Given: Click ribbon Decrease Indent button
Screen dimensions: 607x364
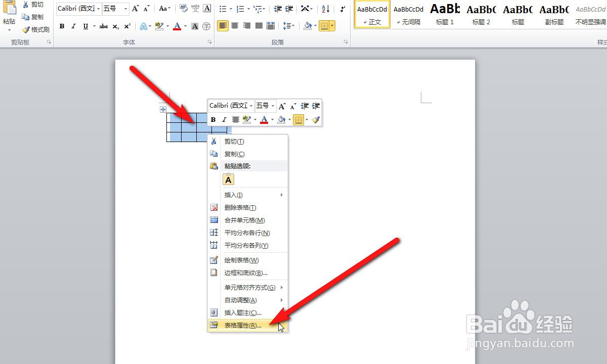Looking at the screenshot, I should [x=278, y=9].
